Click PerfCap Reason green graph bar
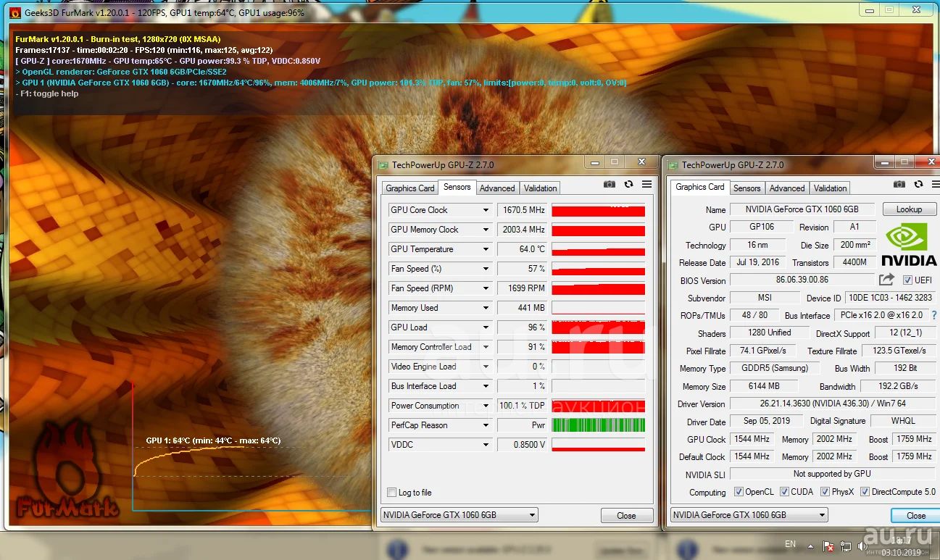This screenshot has height=560, width=940. (x=599, y=425)
